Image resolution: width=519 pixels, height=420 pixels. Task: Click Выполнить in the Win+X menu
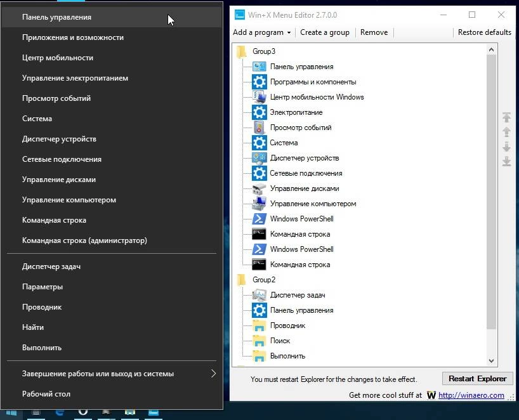click(112, 348)
